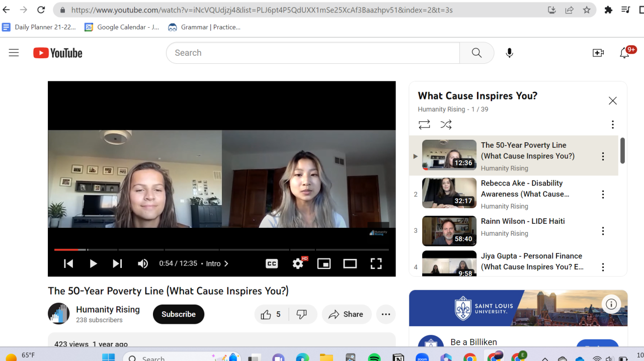The height and width of the screenshot is (361, 644).
Task: Open the Windows Start menu
Action: click(x=108, y=357)
